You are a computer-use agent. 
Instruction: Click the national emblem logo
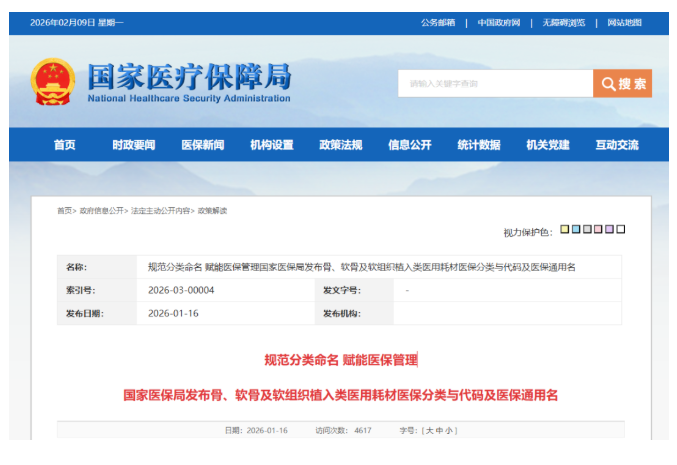(x=53, y=83)
